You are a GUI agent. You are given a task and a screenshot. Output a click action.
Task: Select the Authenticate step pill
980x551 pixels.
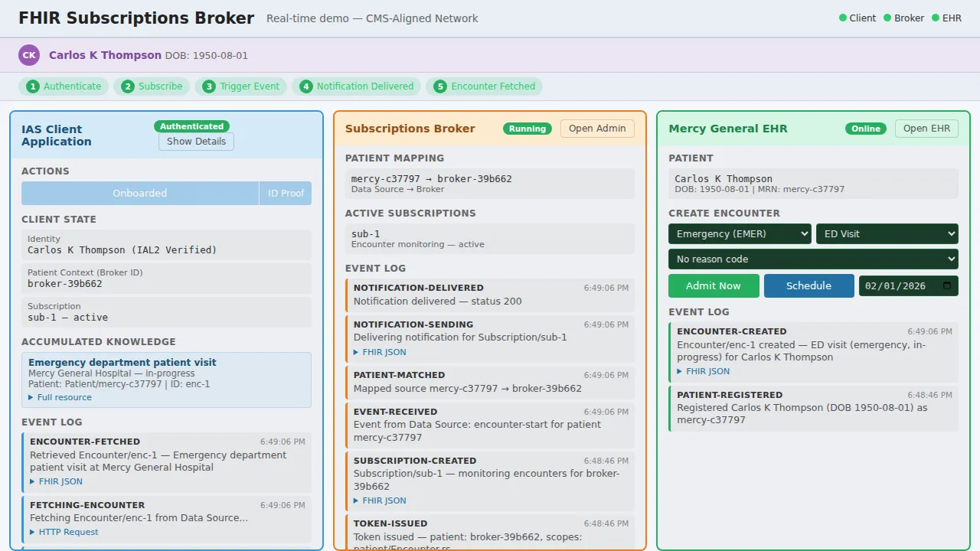point(64,86)
